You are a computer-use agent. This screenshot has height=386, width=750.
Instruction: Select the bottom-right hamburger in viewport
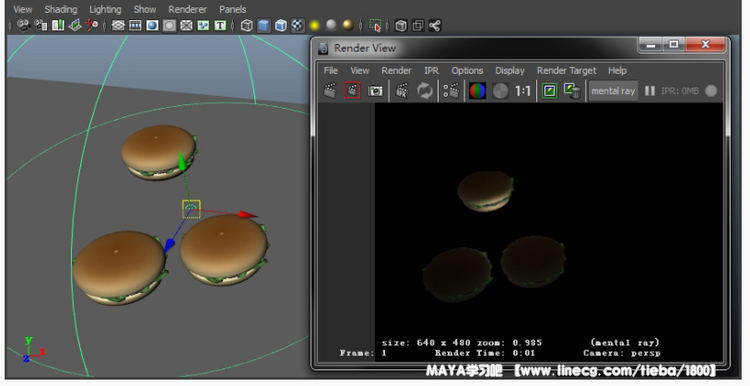pos(223,250)
